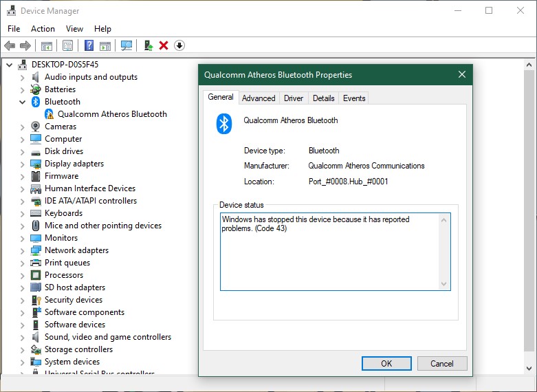The height and width of the screenshot is (392, 537).
Task: Expand the Firmware category
Action: pos(23,177)
